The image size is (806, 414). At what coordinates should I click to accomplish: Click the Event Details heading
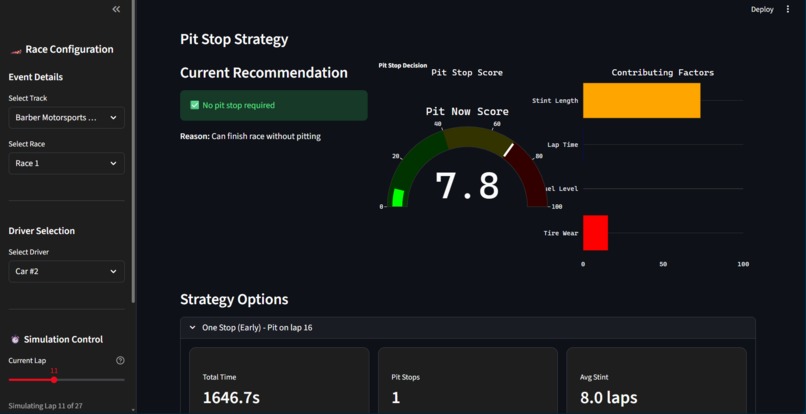(x=35, y=77)
